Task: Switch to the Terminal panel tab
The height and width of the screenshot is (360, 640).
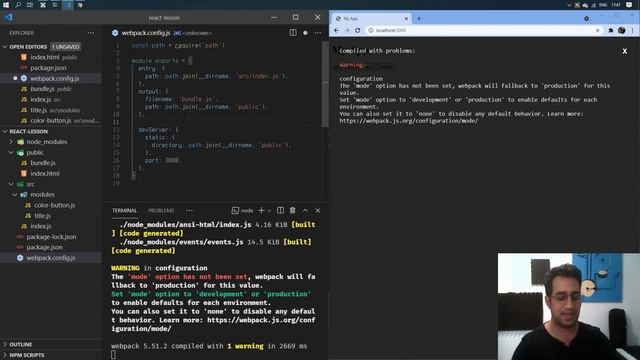Action: point(124,211)
